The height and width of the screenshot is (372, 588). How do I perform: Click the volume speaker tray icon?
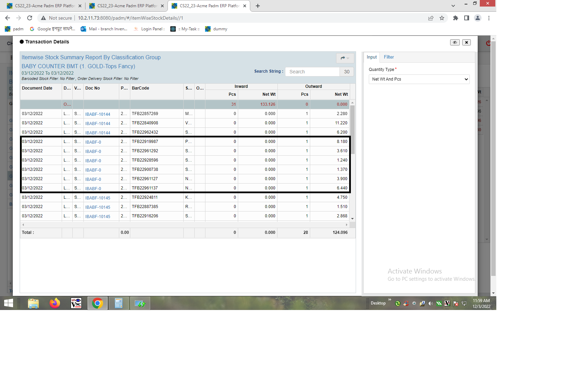(x=430, y=303)
